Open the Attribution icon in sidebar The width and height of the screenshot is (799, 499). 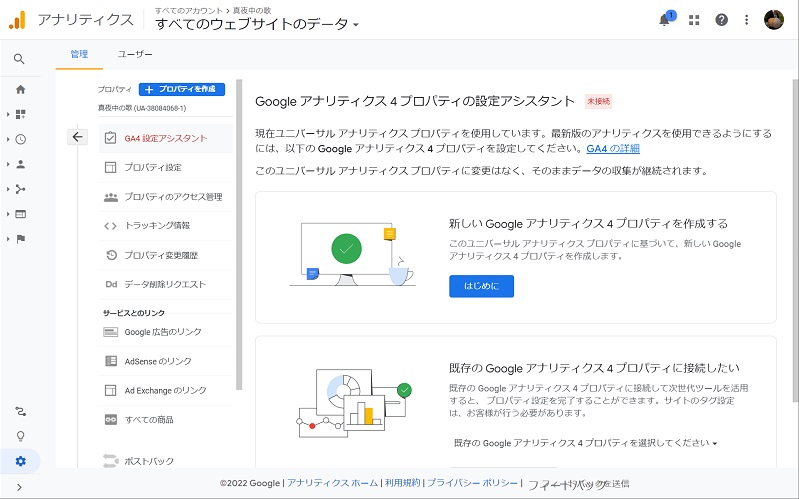[20, 411]
